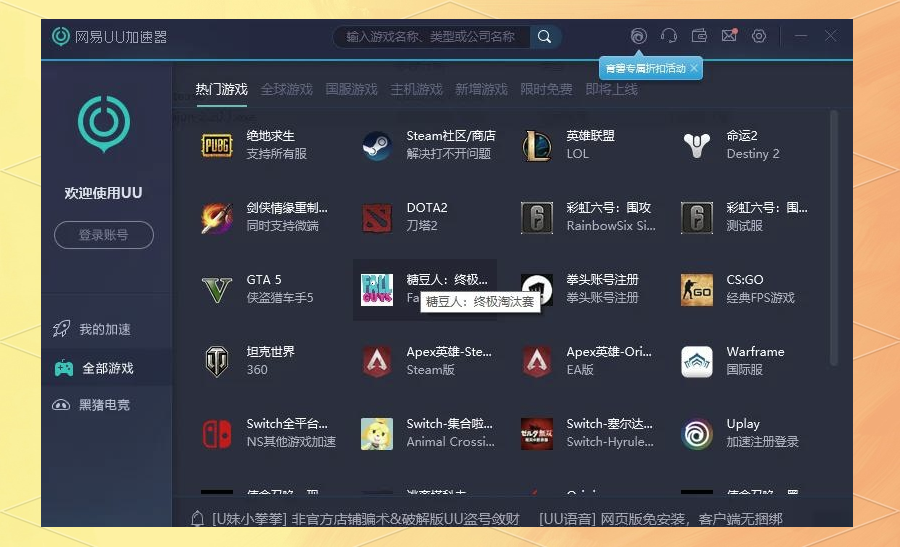Viewport: 900px width, 547px height.
Task: Click the notification bell icon at bottom
Action: 197,518
